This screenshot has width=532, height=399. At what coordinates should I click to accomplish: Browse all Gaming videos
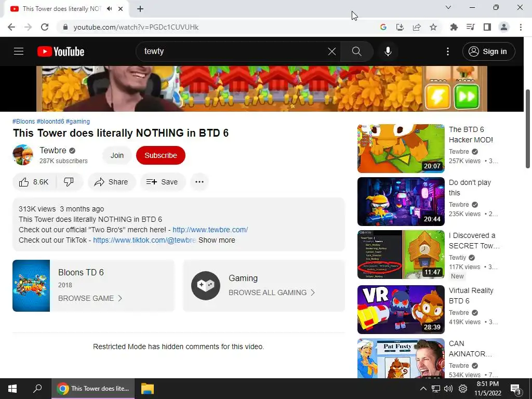tap(272, 292)
